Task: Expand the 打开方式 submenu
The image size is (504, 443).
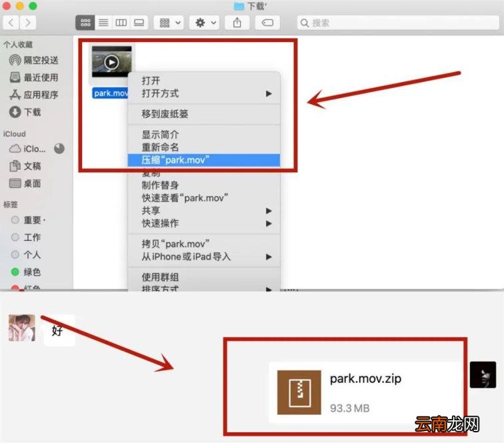Action: coord(204,93)
